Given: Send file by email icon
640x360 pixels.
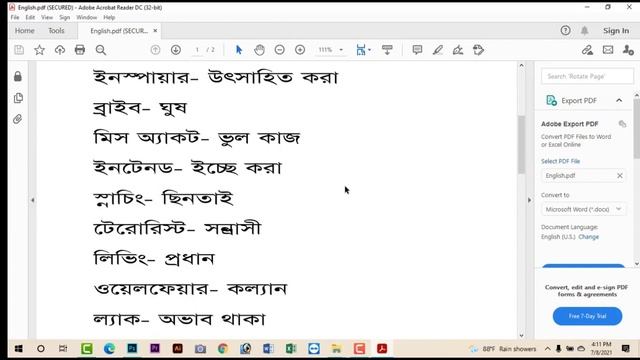Looking at the screenshot, I should (x=608, y=50).
